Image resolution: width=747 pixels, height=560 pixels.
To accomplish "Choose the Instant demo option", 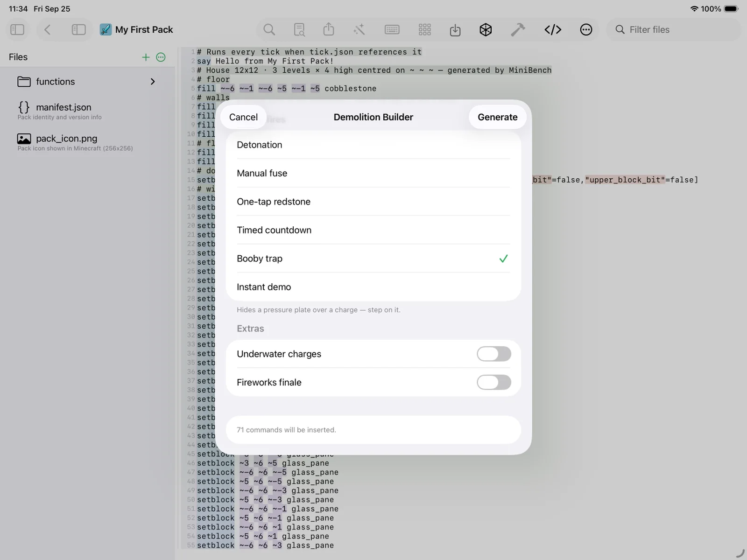I will [373, 287].
